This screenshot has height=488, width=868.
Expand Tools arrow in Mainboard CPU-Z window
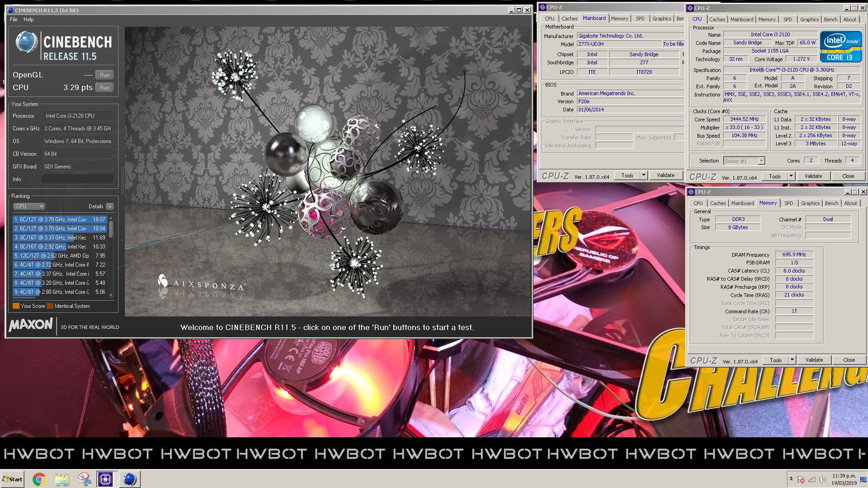[644, 175]
